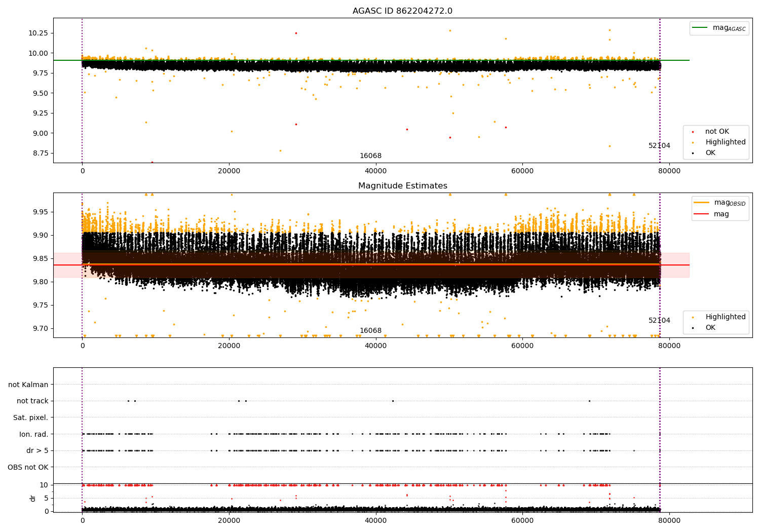Click the 'Ion. rad.' row label
Image resolution: width=760 pixels, height=532 pixels.
click(x=34, y=434)
